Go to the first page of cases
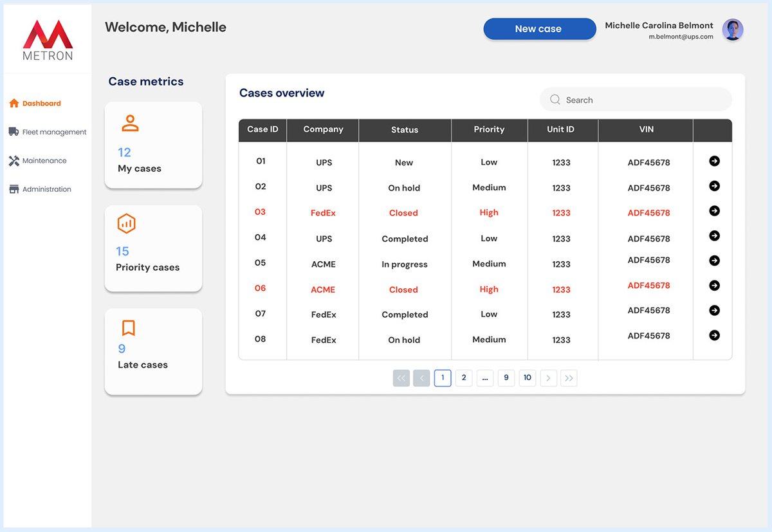 point(401,378)
